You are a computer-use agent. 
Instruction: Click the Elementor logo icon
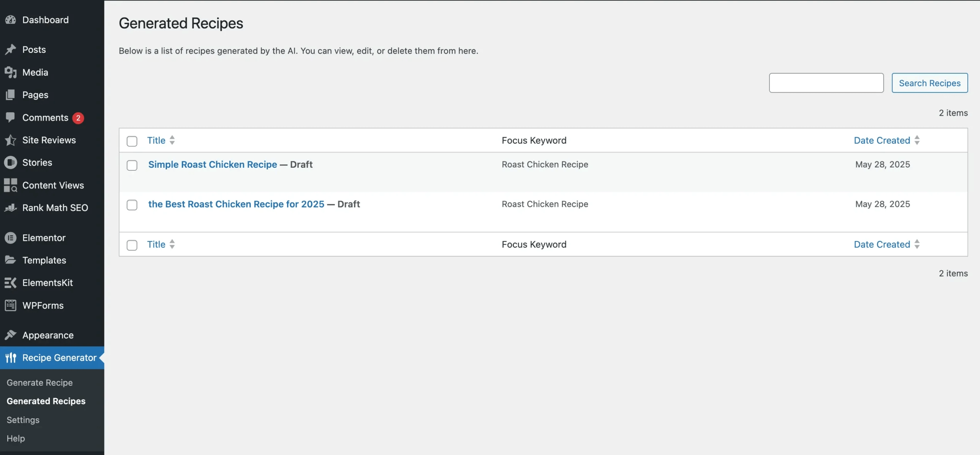(x=10, y=238)
